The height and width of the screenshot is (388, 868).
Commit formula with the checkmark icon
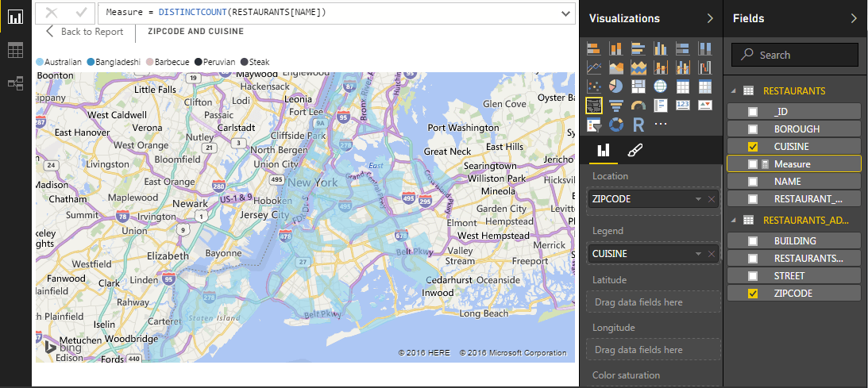(80, 13)
